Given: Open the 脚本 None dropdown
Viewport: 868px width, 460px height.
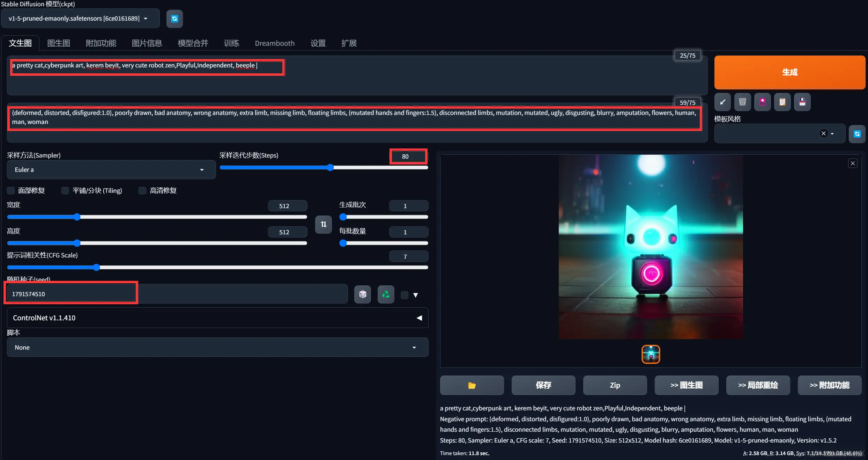Looking at the screenshot, I should coord(217,348).
